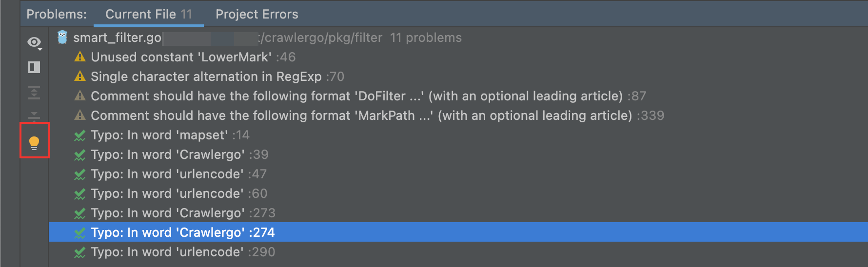Open the eye view options dropdown
The image size is (868, 267).
coord(35,43)
